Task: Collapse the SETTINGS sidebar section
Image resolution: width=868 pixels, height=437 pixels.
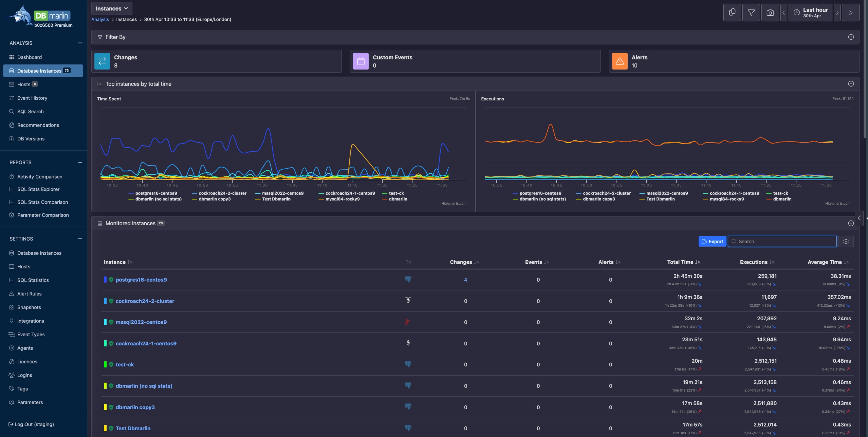Action: coord(80,239)
